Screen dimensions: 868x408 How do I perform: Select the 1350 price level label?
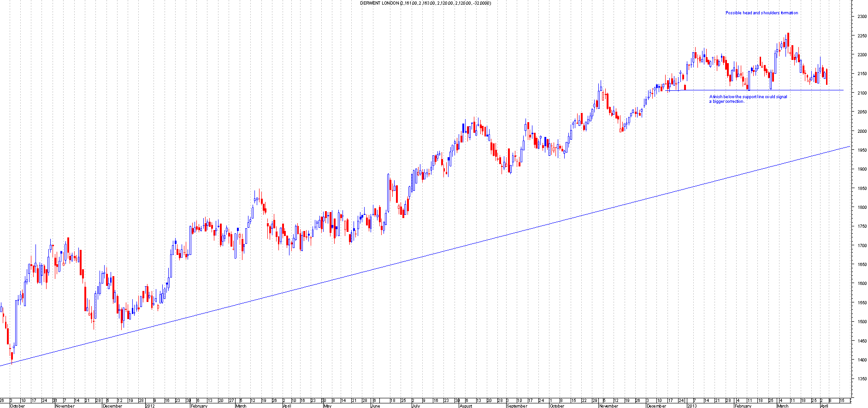tap(862, 379)
